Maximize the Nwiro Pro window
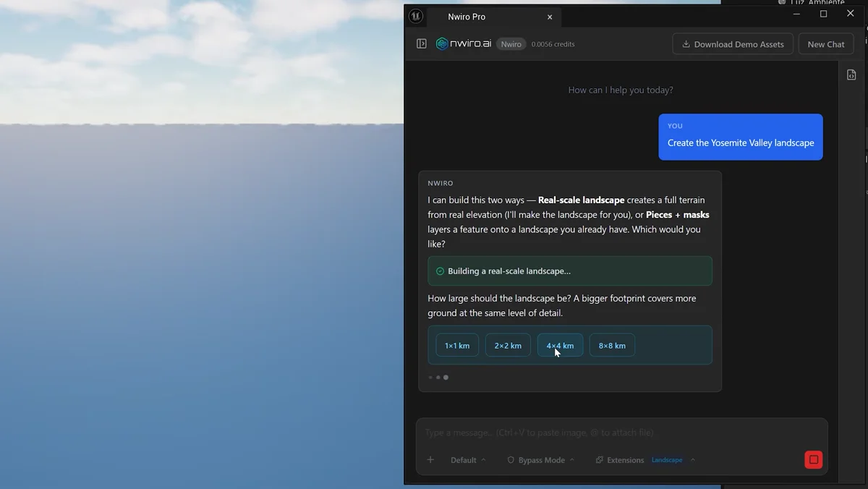The image size is (868, 489). click(823, 14)
